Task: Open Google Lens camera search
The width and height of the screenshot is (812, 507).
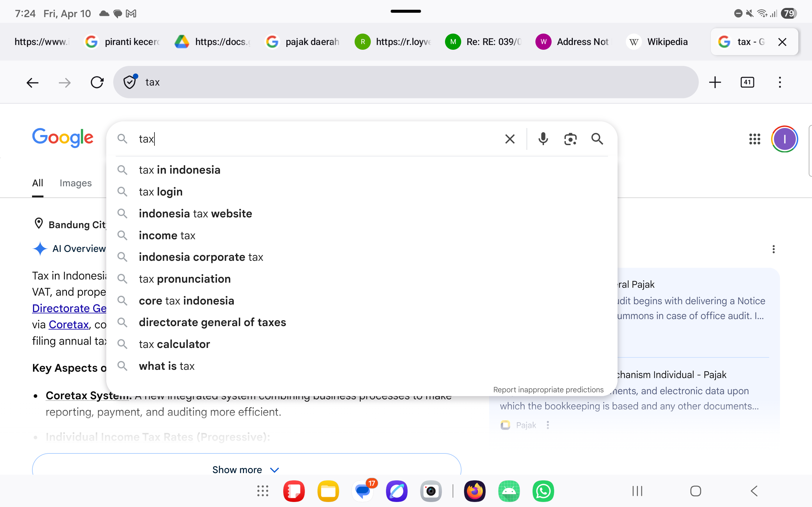Action: click(x=570, y=139)
